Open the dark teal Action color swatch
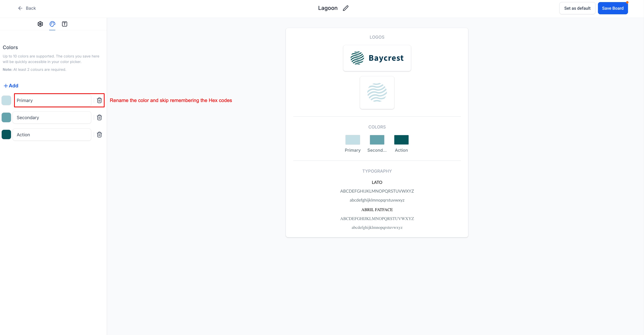 pyautogui.click(x=6, y=135)
